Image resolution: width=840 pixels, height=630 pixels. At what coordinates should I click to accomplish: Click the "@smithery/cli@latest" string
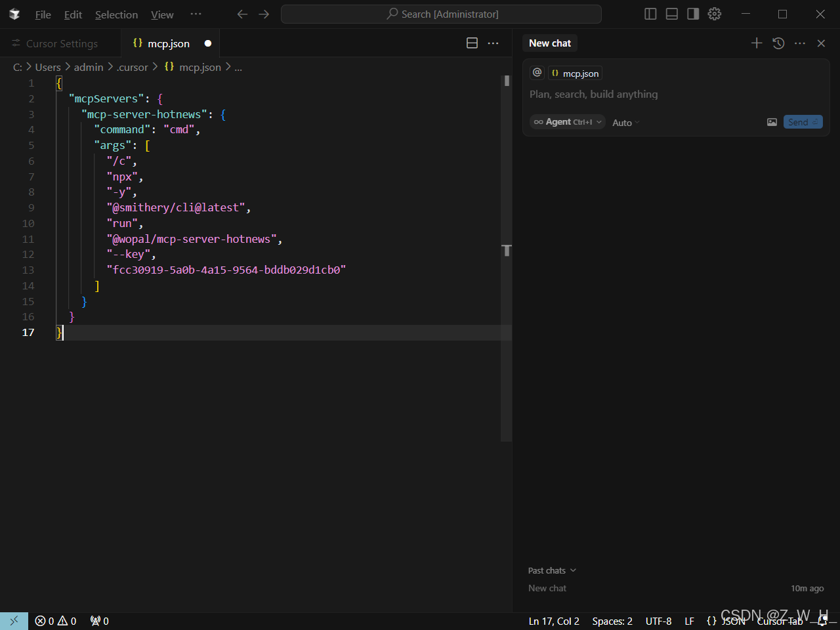tap(176, 207)
